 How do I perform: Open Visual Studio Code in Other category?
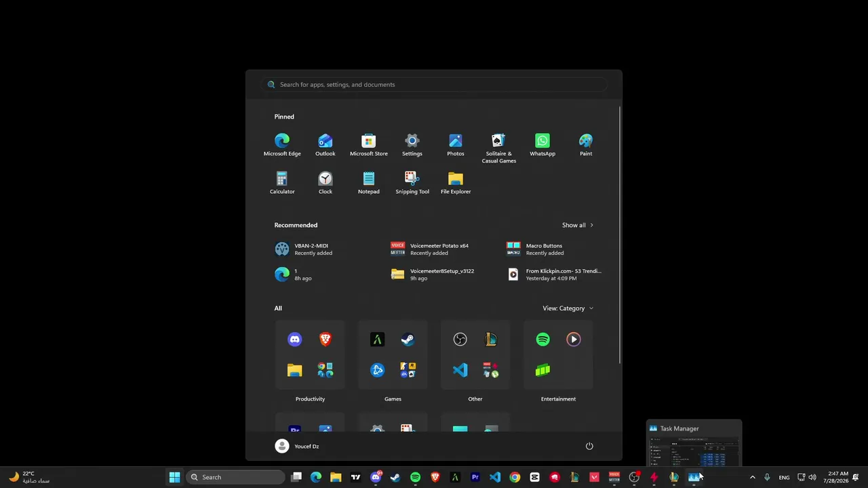click(460, 370)
